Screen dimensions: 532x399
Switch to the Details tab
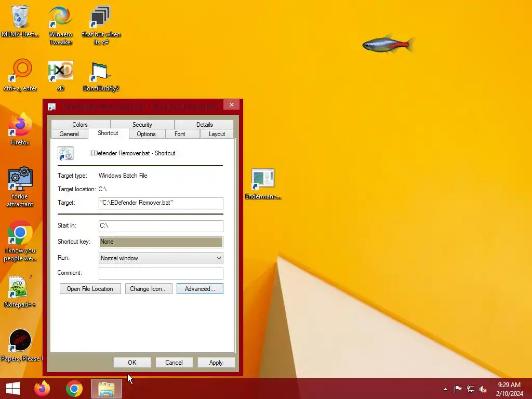pyautogui.click(x=204, y=125)
